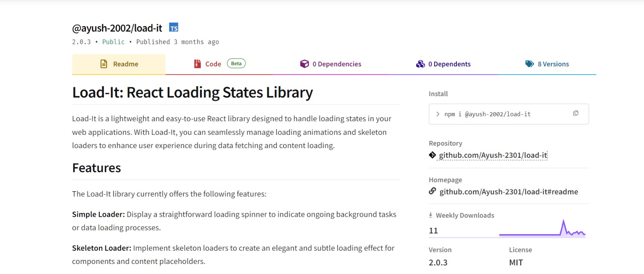Switch to the Code tab
Viewport: 644px width, 274px height.
pos(213,64)
